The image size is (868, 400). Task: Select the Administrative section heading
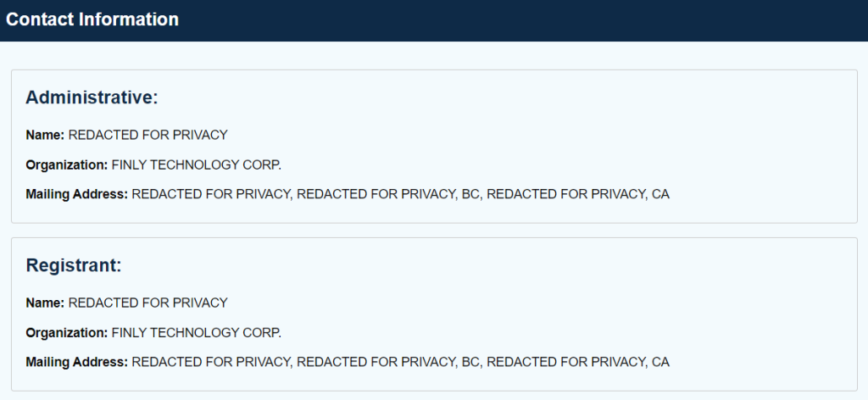click(x=92, y=97)
